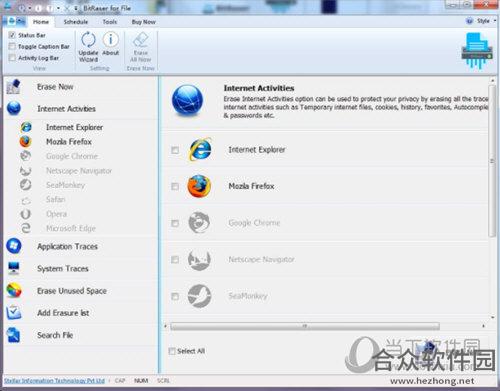Click the large Internet Activities globe header icon
500x391 pixels.
[187, 101]
